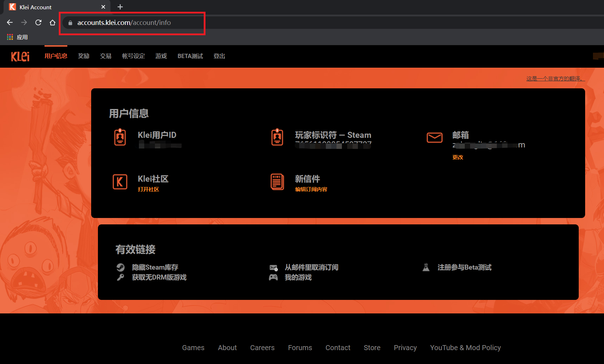
Task: Click the envelope icon beside 邮箱
Action: point(434,137)
